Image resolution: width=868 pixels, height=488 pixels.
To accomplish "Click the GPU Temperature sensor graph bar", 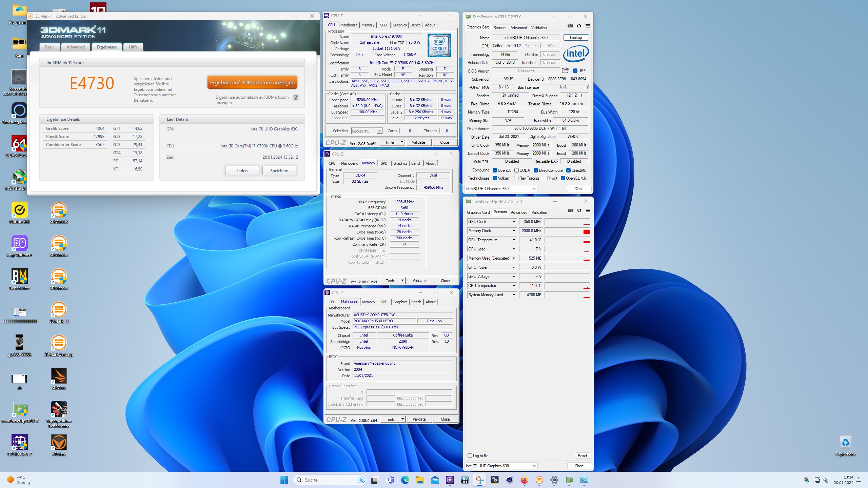I will (567, 240).
